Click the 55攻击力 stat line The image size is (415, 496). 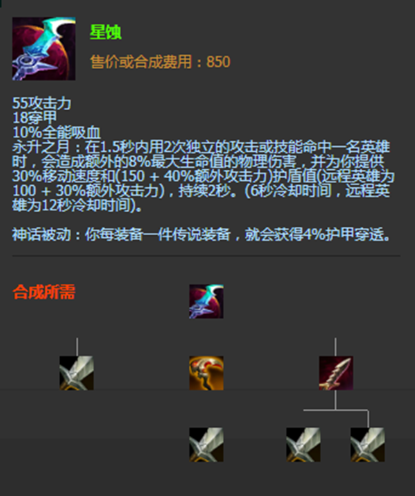point(42,103)
